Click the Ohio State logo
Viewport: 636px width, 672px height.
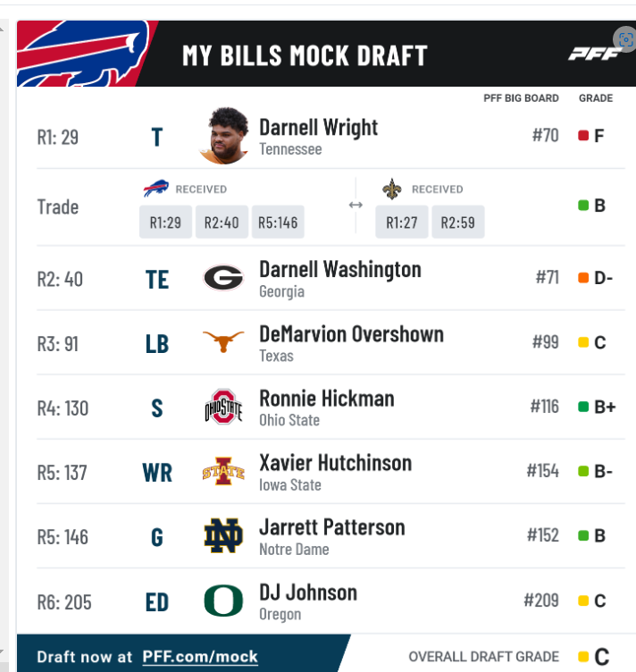(223, 407)
